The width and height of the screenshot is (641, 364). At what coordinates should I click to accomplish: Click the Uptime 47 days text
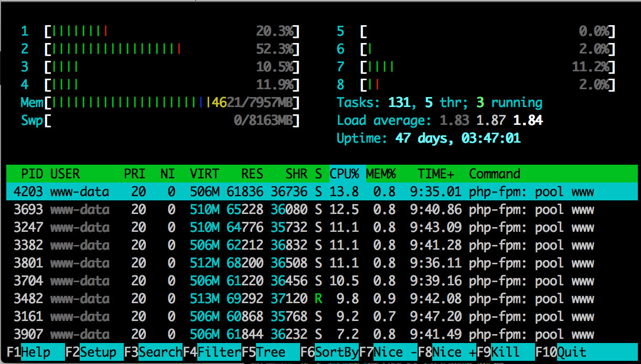click(429, 138)
